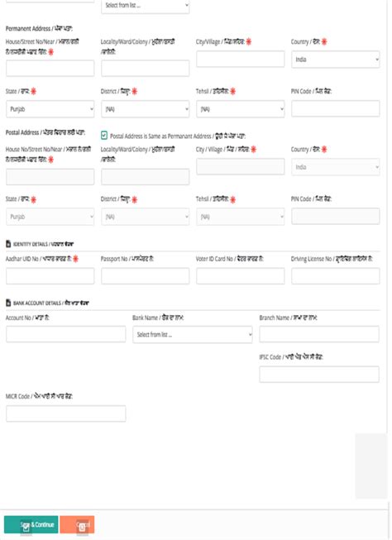Screen dimensions: 392x540
Task: Focus the Aadhar UID No field
Action: [50, 276]
